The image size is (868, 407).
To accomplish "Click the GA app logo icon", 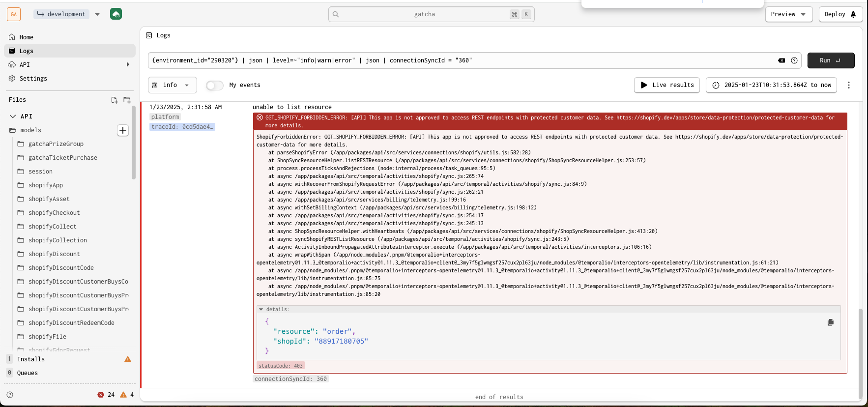I will [x=14, y=14].
